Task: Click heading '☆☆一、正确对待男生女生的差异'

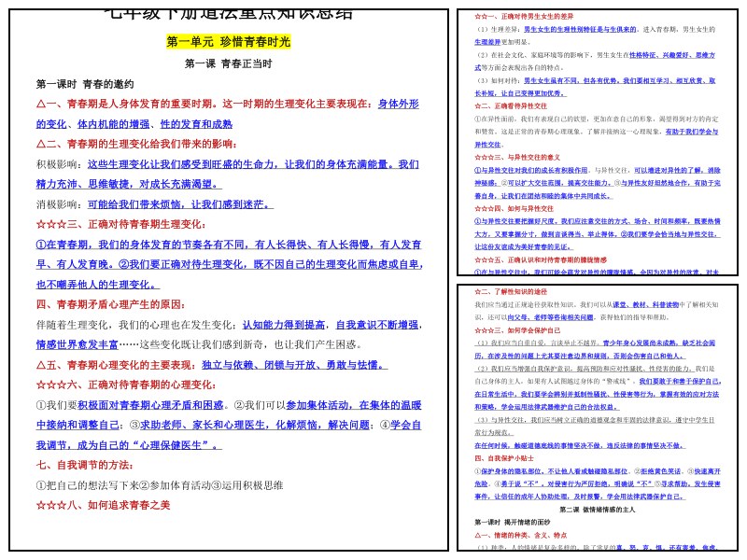Action: point(524,16)
